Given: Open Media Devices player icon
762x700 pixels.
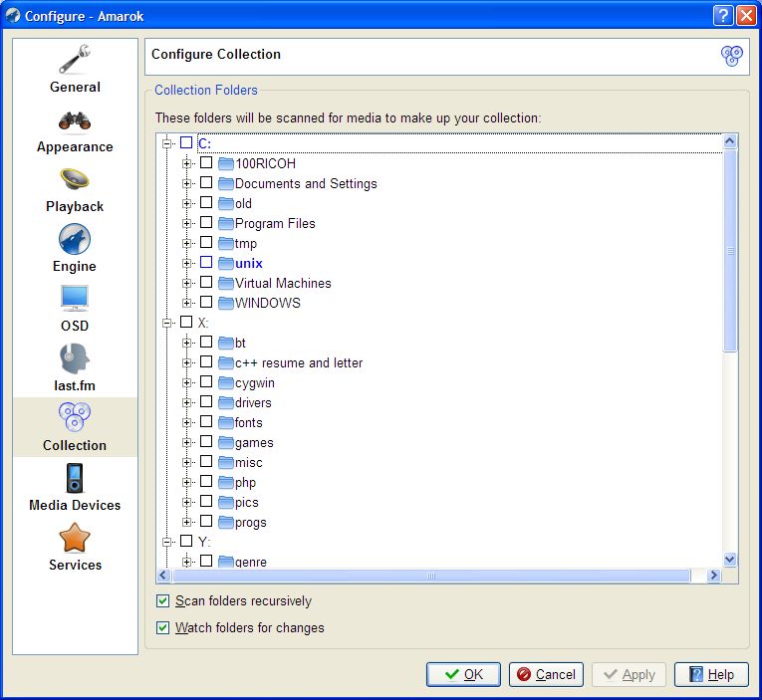Looking at the screenshot, I should pyautogui.click(x=75, y=479).
